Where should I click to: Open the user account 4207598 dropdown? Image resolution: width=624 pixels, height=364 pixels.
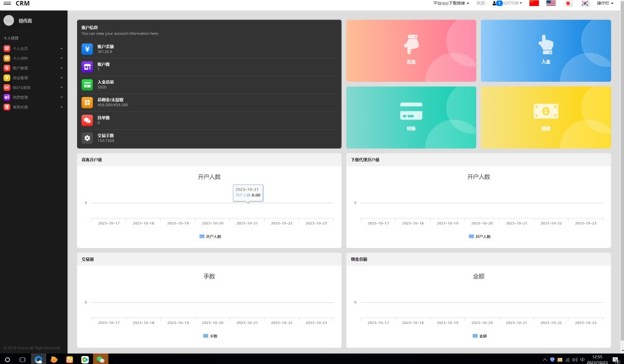click(507, 3)
